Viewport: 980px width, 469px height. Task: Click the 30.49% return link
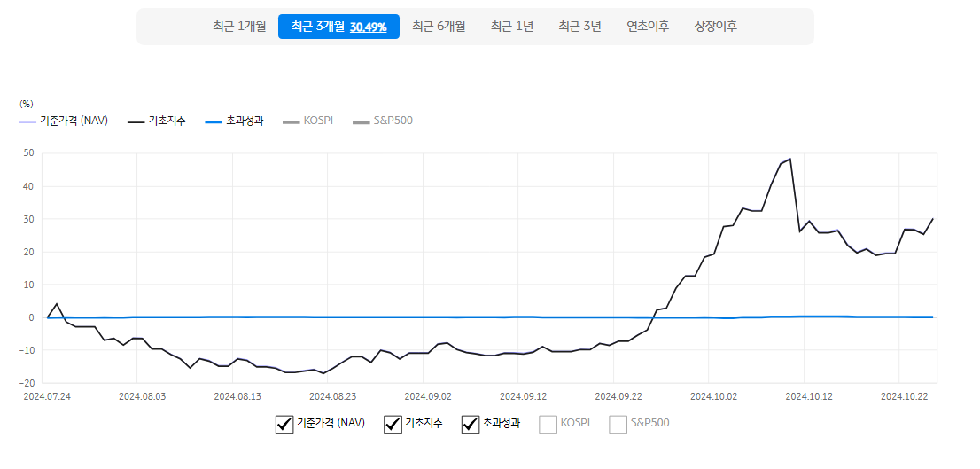coord(368,27)
